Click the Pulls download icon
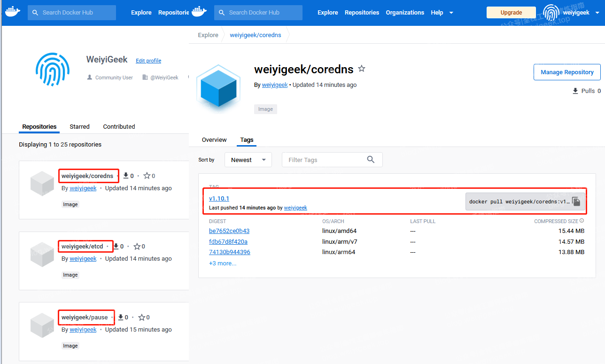This screenshot has width=605, height=364. 575,91
